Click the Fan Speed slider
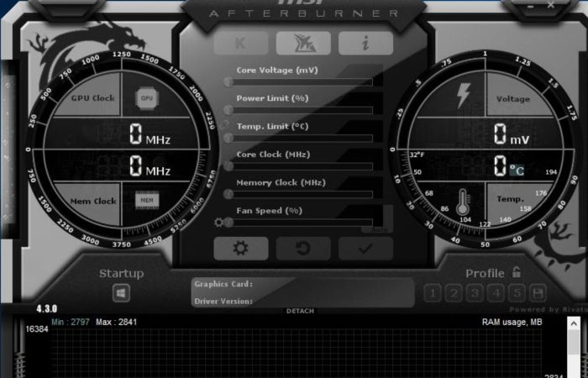The height and width of the screenshot is (378, 588). 300,223
